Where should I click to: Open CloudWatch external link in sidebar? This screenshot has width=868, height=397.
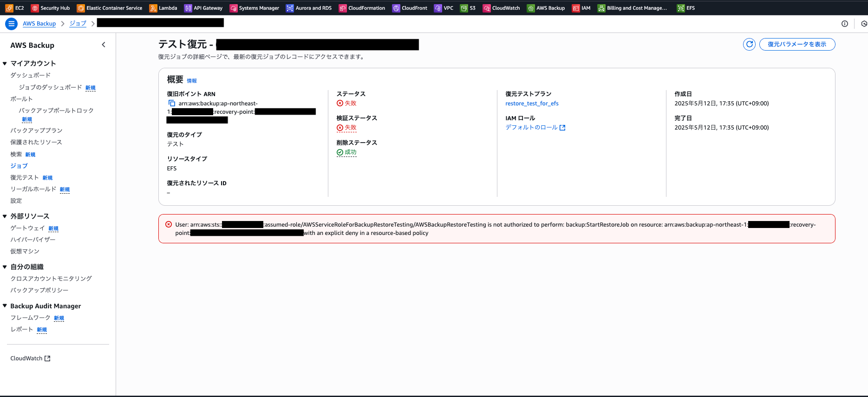click(x=30, y=358)
